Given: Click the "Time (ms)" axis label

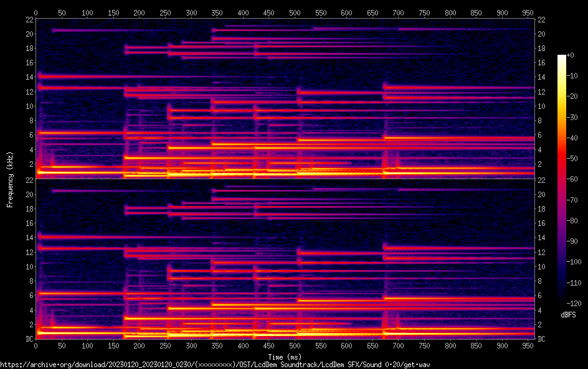Looking at the screenshot, I should tap(285, 357).
